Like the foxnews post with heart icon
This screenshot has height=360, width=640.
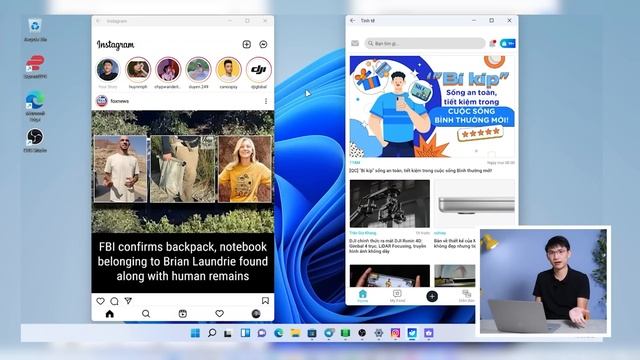click(100, 301)
